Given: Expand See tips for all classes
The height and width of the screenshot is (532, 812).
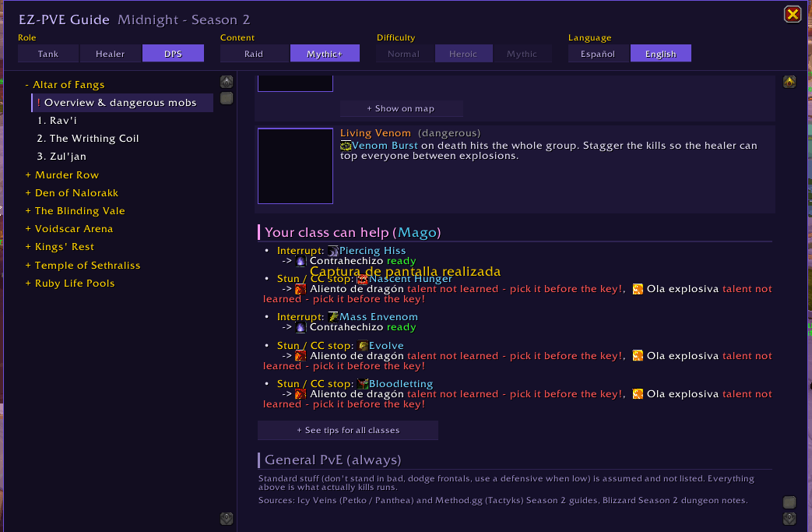Looking at the screenshot, I should [348, 431].
